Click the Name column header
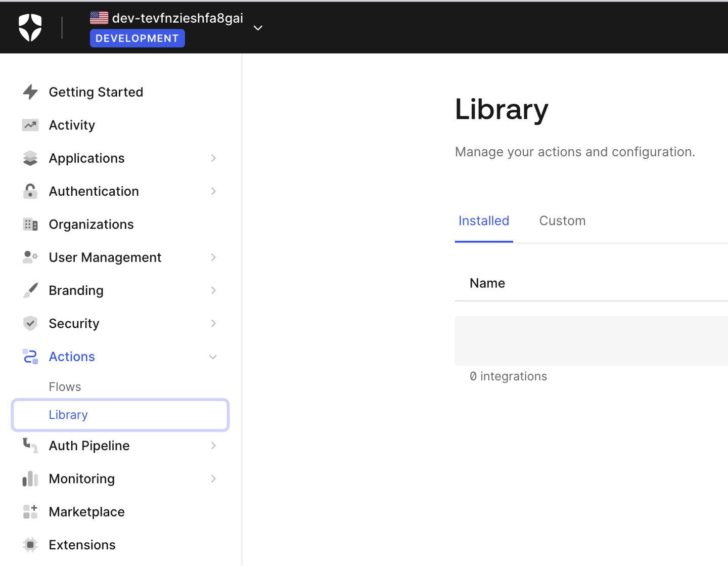The width and height of the screenshot is (728, 566). [487, 283]
